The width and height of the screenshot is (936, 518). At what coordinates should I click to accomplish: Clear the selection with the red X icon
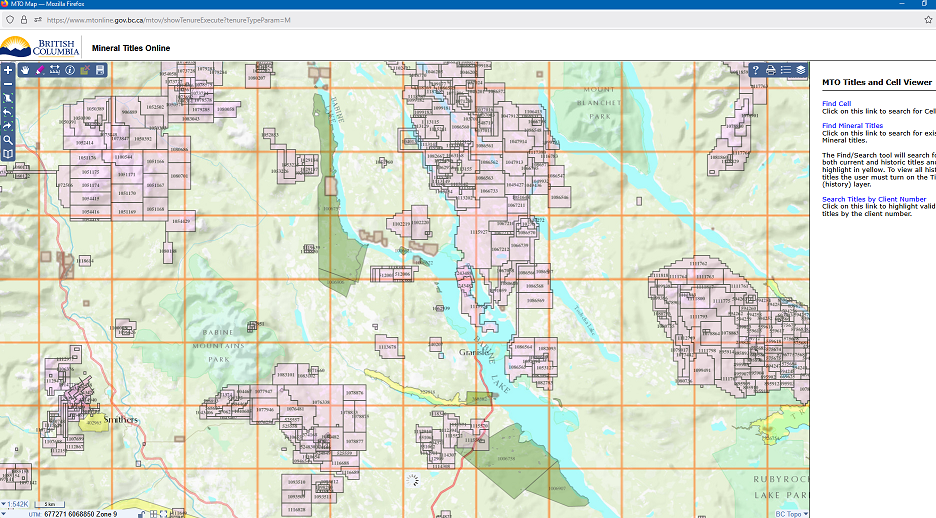tap(85, 70)
